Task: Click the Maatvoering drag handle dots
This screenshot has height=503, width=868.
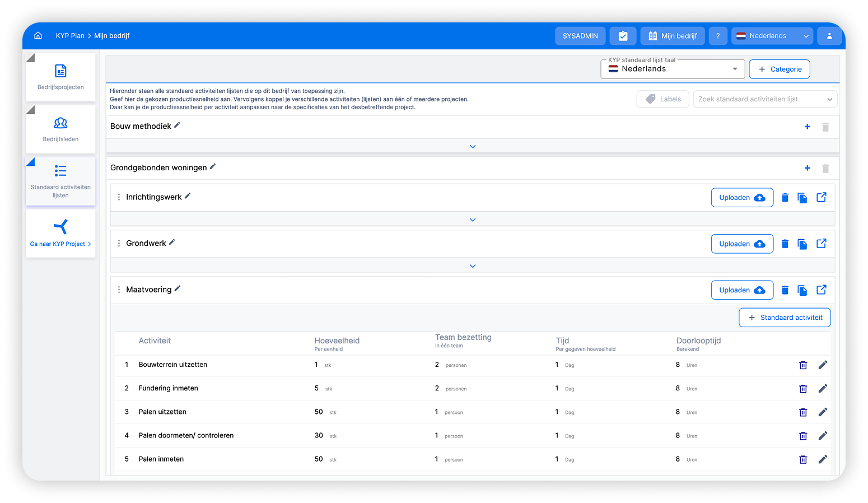Action: coord(119,290)
